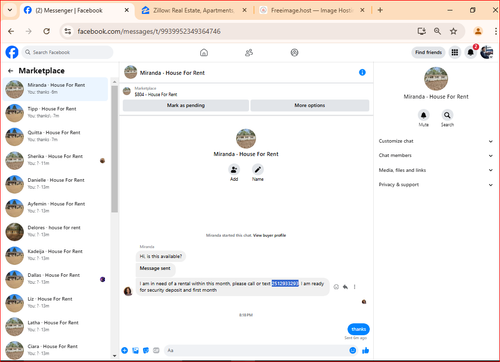Expand Media, files and links section
Viewport: 500px width, 362px height.
coord(436,170)
